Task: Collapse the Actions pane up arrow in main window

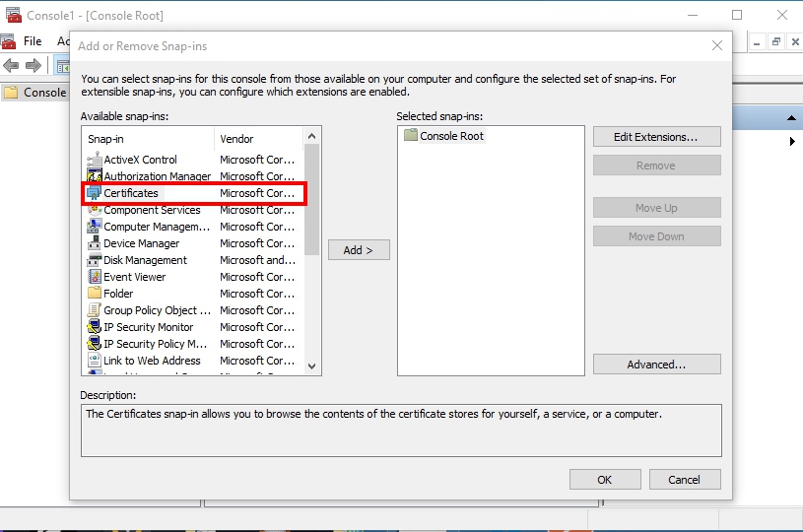Action: pos(791,118)
